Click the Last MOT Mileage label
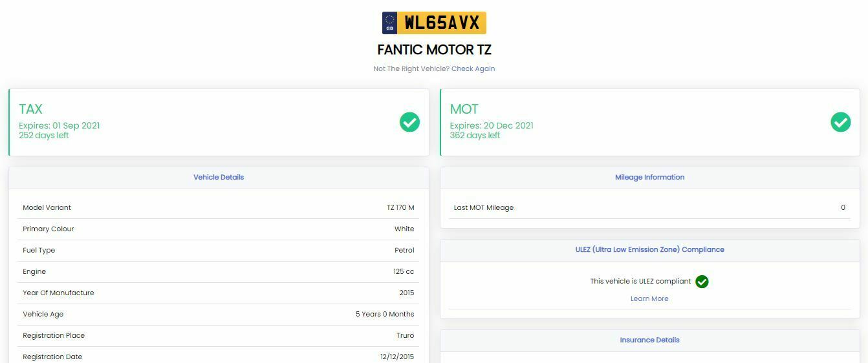Image resolution: width=868 pixels, height=363 pixels. 484,207
